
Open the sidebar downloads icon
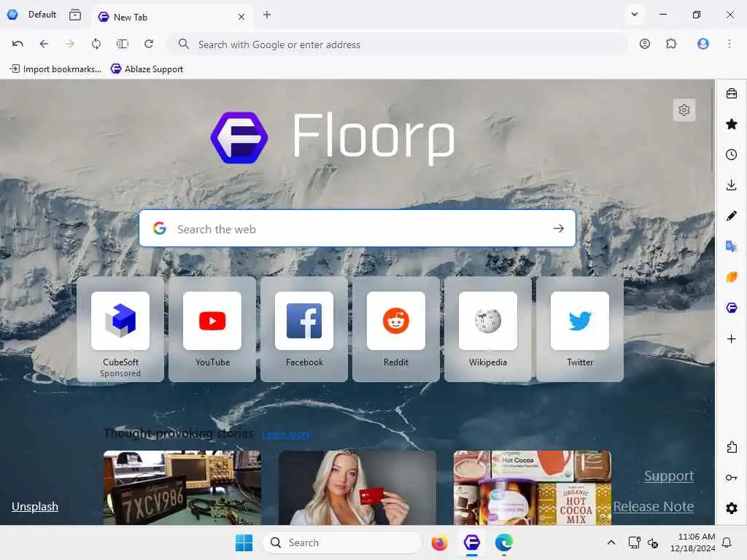pyautogui.click(x=731, y=184)
